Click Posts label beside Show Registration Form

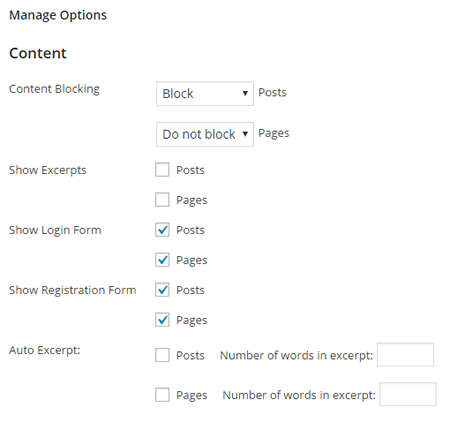pyautogui.click(x=190, y=290)
